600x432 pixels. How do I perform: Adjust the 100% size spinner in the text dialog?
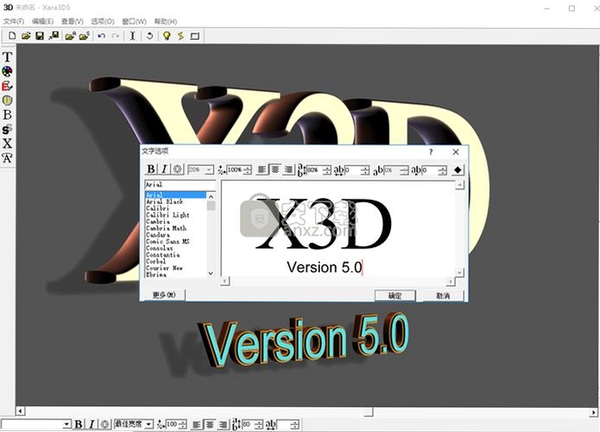(248, 170)
